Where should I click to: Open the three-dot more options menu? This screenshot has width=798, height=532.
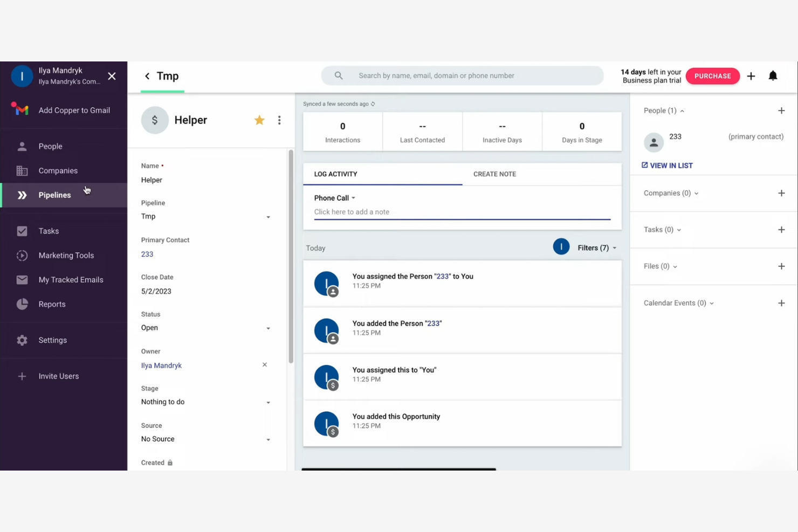click(x=279, y=120)
